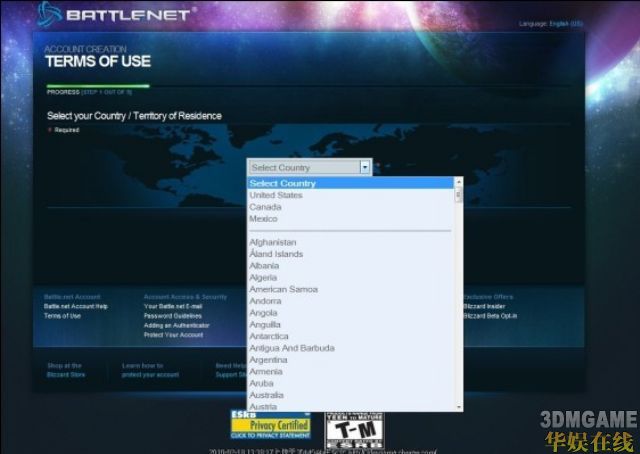The height and width of the screenshot is (454, 640).
Task: Open the Password Guidelines link
Action: (x=173, y=316)
